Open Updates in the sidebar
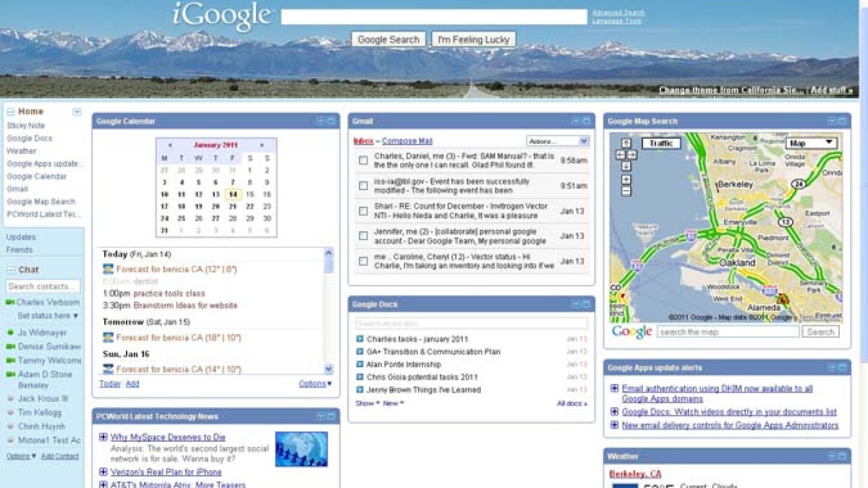 pos(21,237)
